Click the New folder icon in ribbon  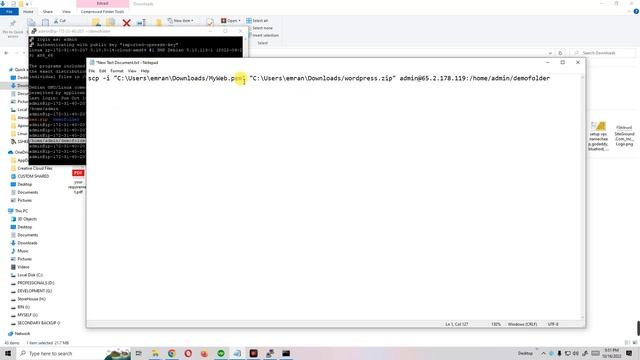pos(159,23)
